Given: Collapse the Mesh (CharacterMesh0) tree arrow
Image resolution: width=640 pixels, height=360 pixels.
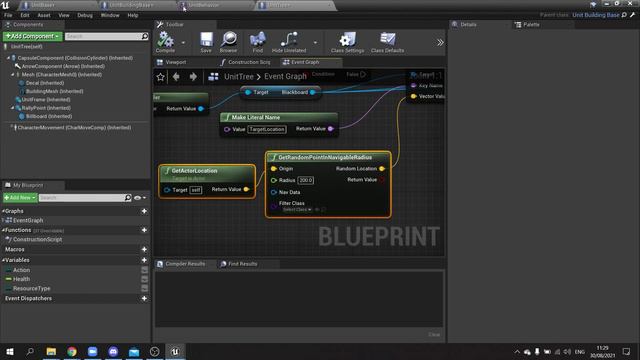Looking at the screenshot, I should tap(13, 75).
